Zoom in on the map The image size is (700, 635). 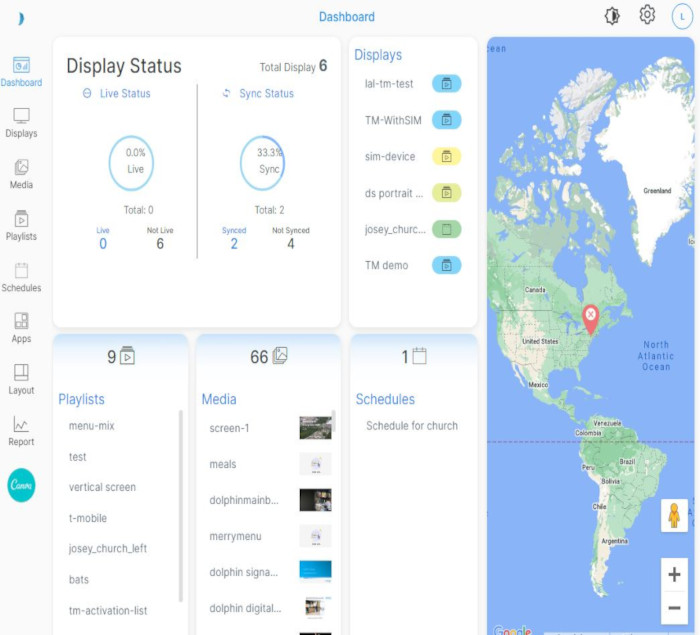[x=674, y=574]
